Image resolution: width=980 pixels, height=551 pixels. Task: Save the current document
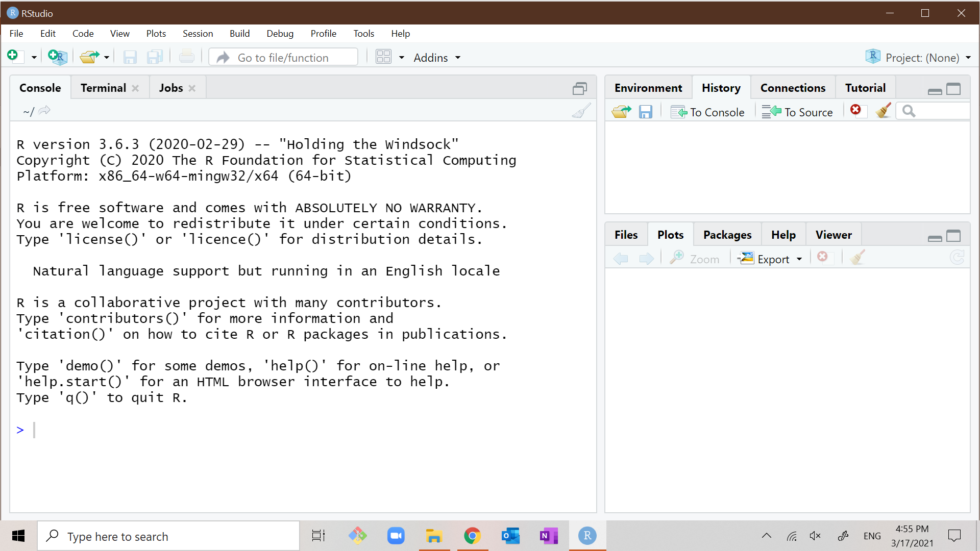(130, 57)
